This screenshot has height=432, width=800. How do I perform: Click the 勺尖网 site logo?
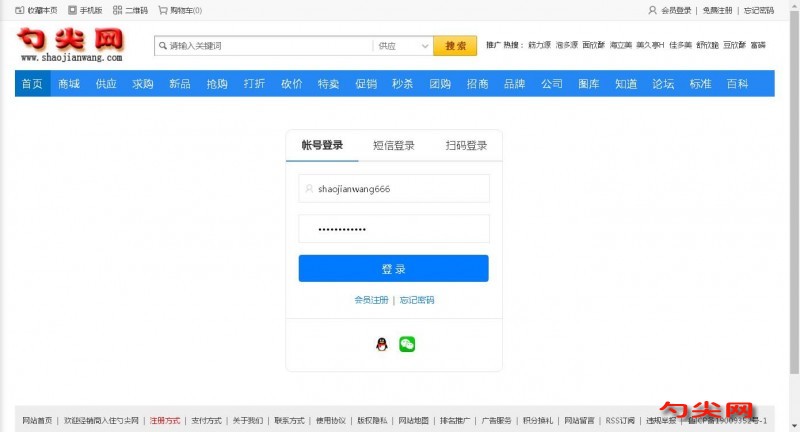70,44
